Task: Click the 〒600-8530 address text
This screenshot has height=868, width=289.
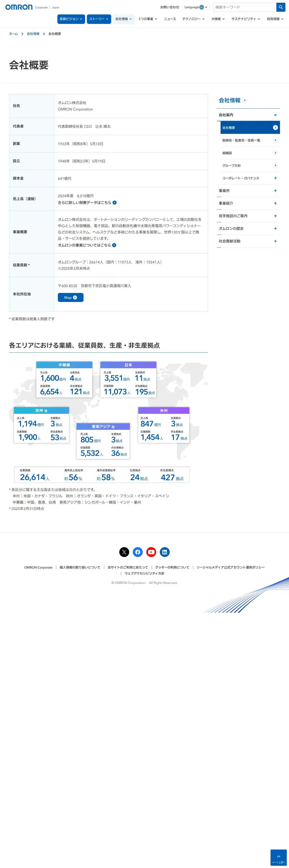Action: (x=95, y=286)
